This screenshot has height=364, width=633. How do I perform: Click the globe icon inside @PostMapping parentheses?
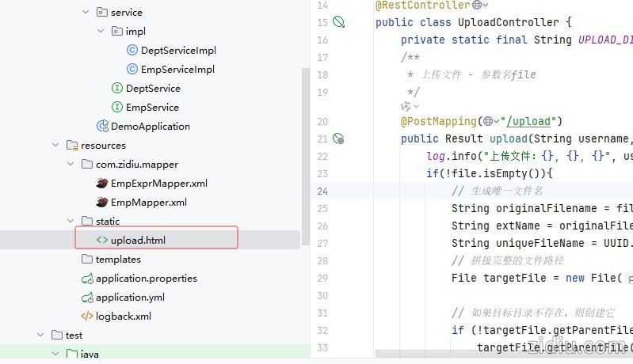(x=490, y=121)
